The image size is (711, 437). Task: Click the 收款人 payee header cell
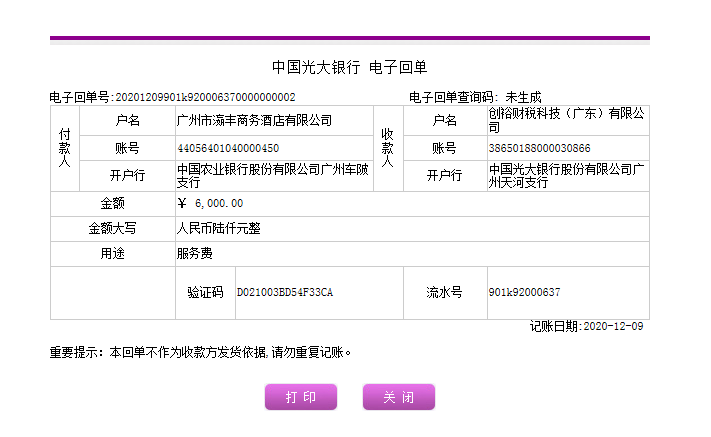[388, 148]
